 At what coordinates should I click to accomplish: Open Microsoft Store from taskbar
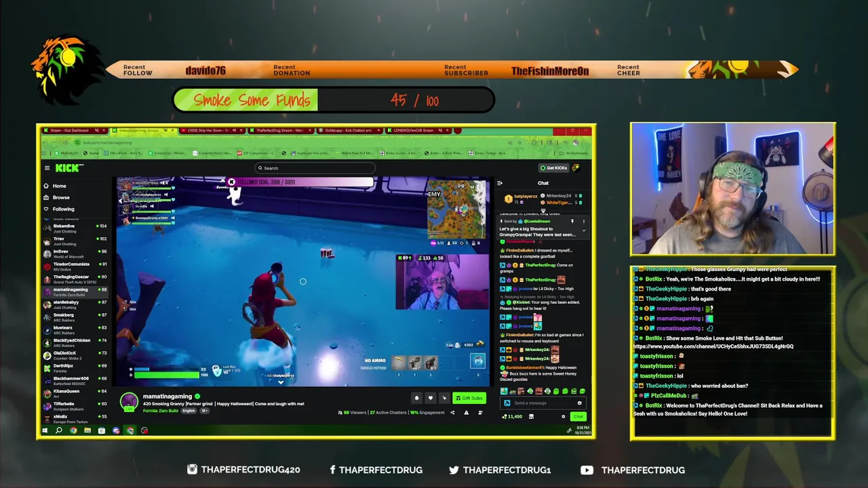pyautogui.click(x=102, y=430)
